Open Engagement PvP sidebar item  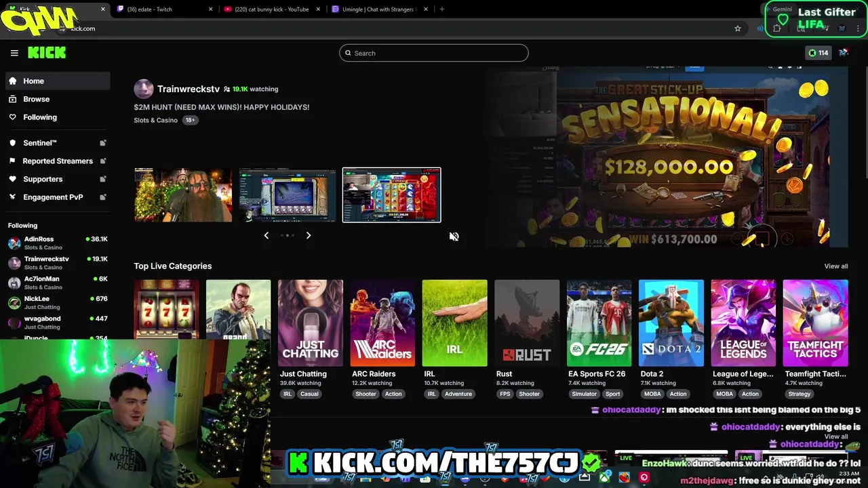(x=58, y=197)
